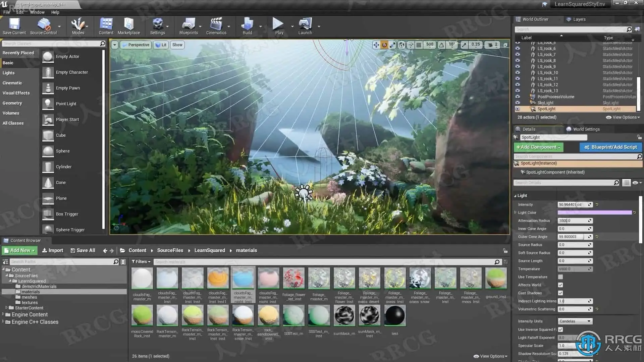644x362 pixels.
Task: Open the Window menu
Action: [37, 12]
